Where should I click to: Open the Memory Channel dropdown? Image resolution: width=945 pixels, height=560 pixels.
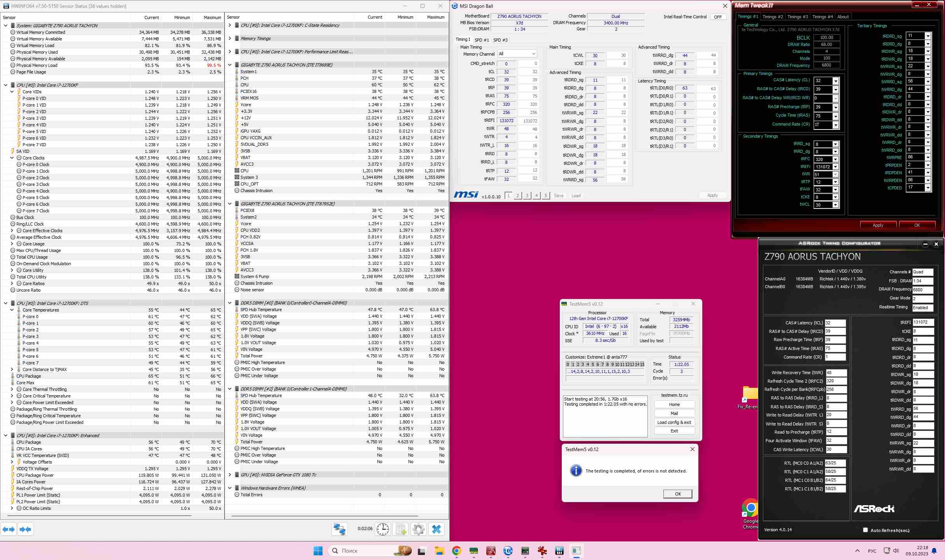tap(517, 54)
